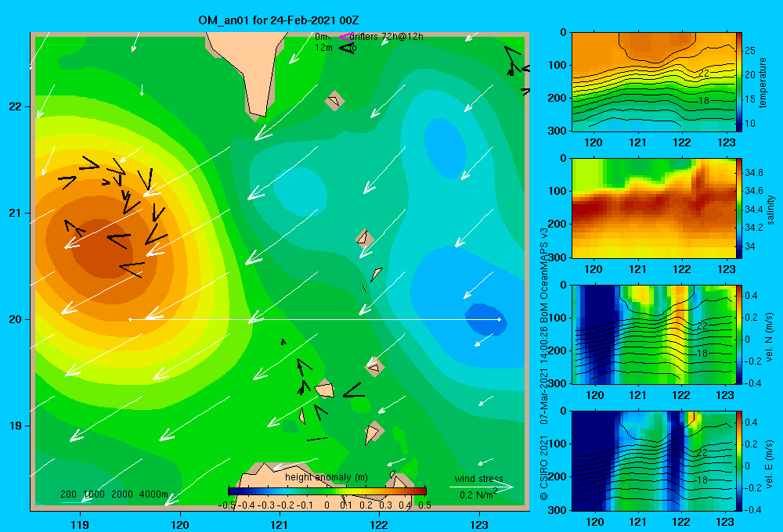Click the black 12m drifter arrow in legend
The image size is (783, 532).
pos(347,48)
